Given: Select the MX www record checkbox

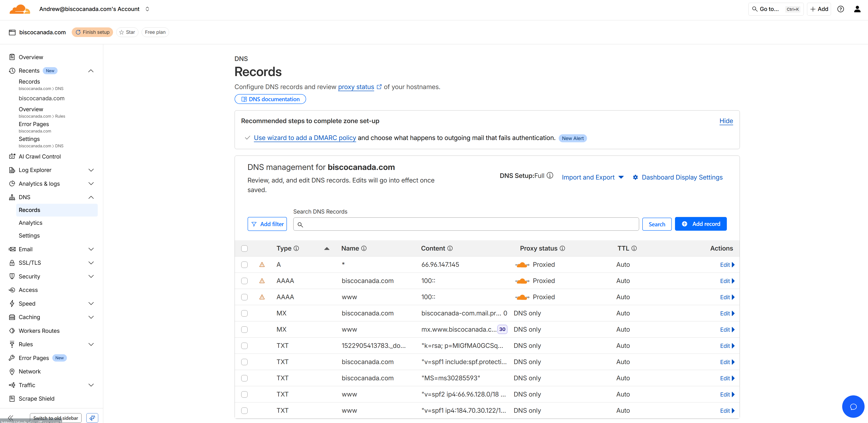Looking at the screenshot, I should 244,330.
